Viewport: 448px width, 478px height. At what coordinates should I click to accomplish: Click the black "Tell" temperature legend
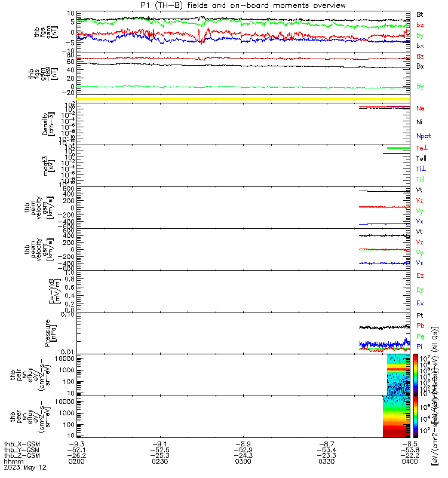(x=421, y=158)
